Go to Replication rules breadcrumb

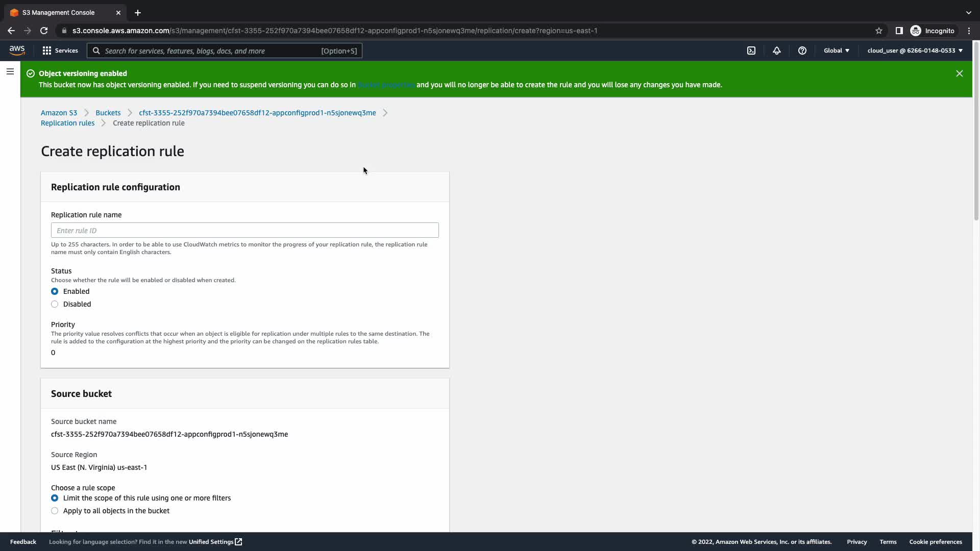coord(67,123)
